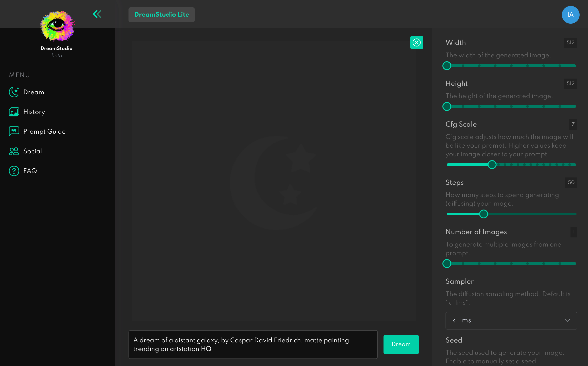Select the Dream moon icon in sidebar
The height and width of the screenshot is (366, 588).
pyautogui.click(x=14, y=92)
